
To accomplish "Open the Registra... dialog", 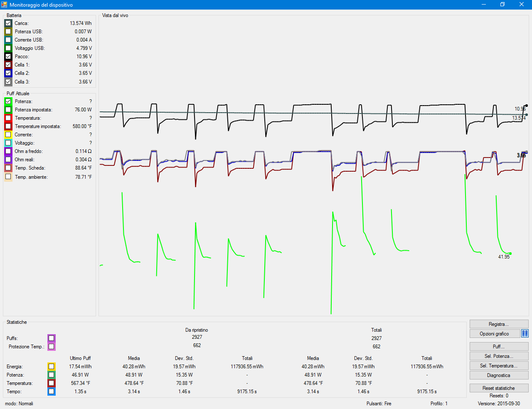I will point(499,324).
